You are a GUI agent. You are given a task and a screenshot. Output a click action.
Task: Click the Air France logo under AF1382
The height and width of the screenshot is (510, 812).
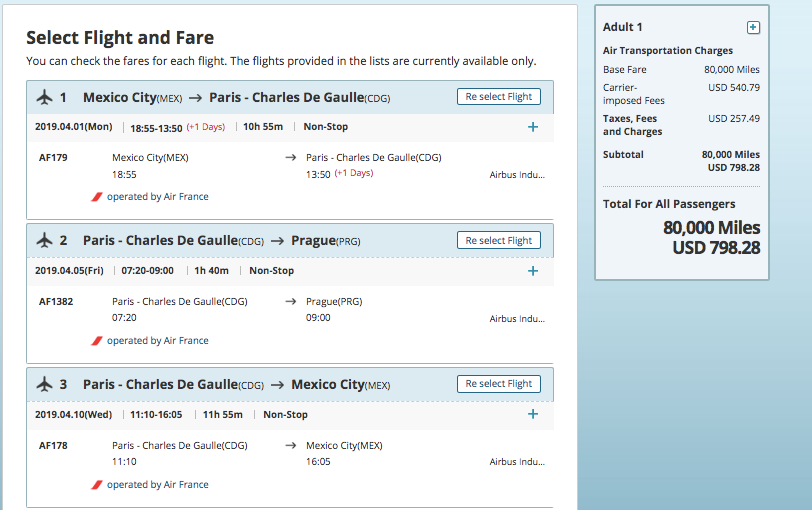[97, 341]
